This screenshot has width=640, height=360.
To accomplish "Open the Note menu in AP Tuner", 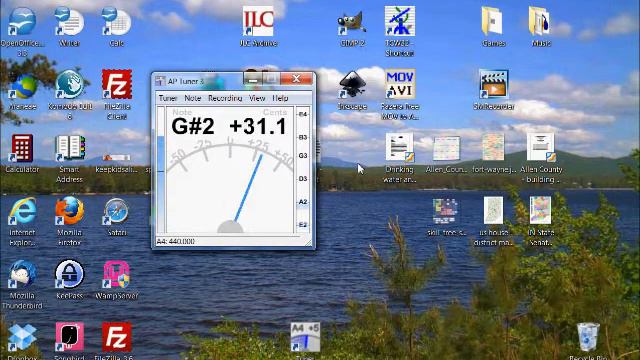I will (x=193, y=98).
